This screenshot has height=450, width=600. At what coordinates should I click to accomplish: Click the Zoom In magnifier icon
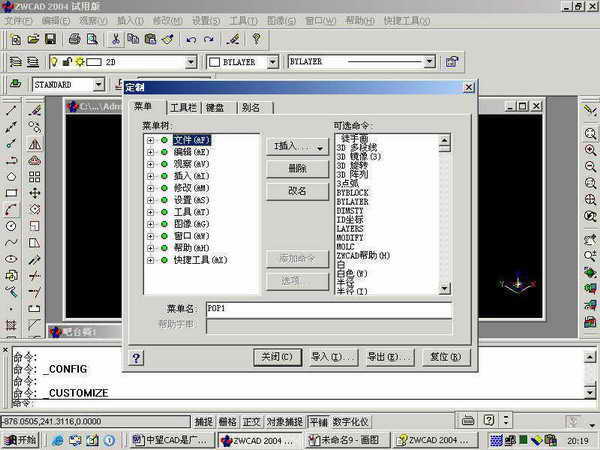click(x=590, y=150)
